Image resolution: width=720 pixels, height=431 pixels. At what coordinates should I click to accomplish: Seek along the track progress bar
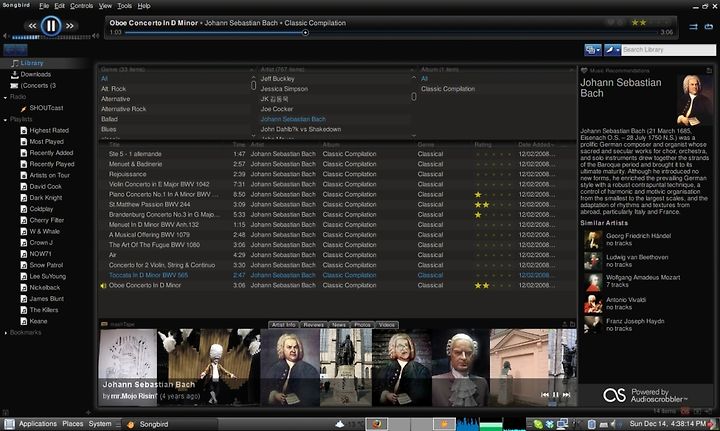pyautogui.click(x=391, y=33)
